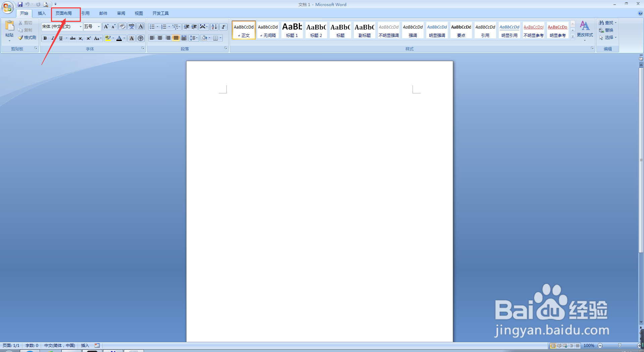Apply the Heading 1 (标题 1) style
The height and width of the screenshot is (352, 644).
click(x=292, y=30)
